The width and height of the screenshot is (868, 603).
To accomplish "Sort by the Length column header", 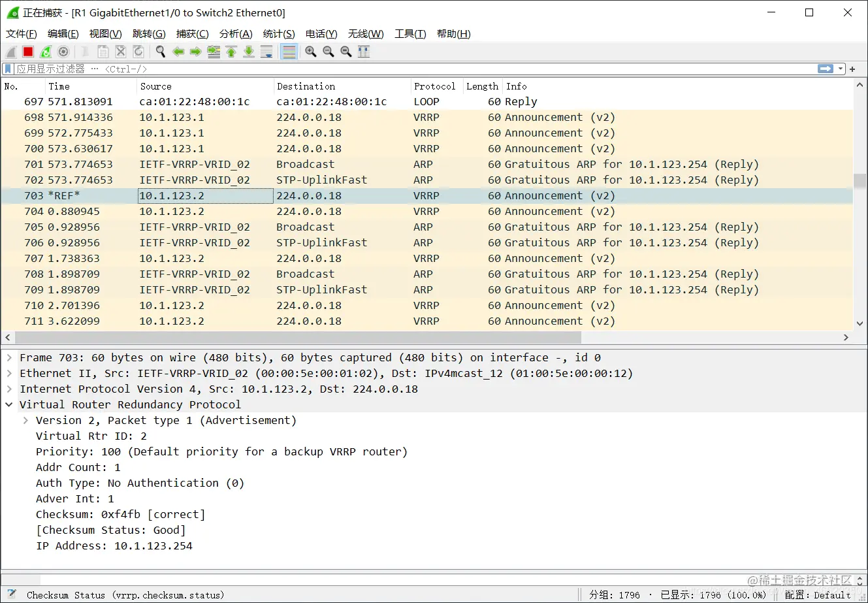I will (x=483, y=86).
